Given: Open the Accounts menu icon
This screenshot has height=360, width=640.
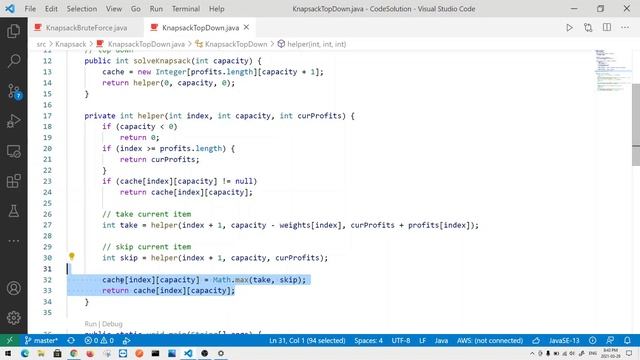Looking at the screenshot, I should click(x=13, y=288).
